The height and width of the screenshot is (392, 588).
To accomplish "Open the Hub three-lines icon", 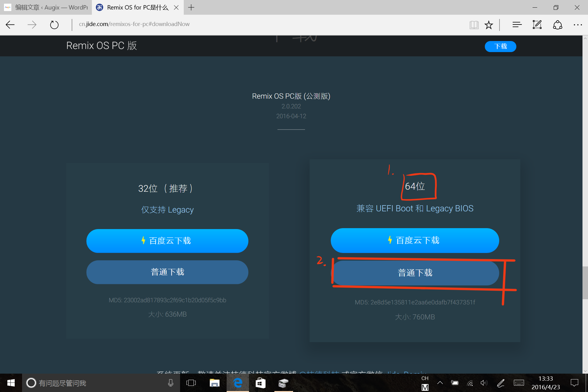I will pyautogui.click(x=517, y=24).
